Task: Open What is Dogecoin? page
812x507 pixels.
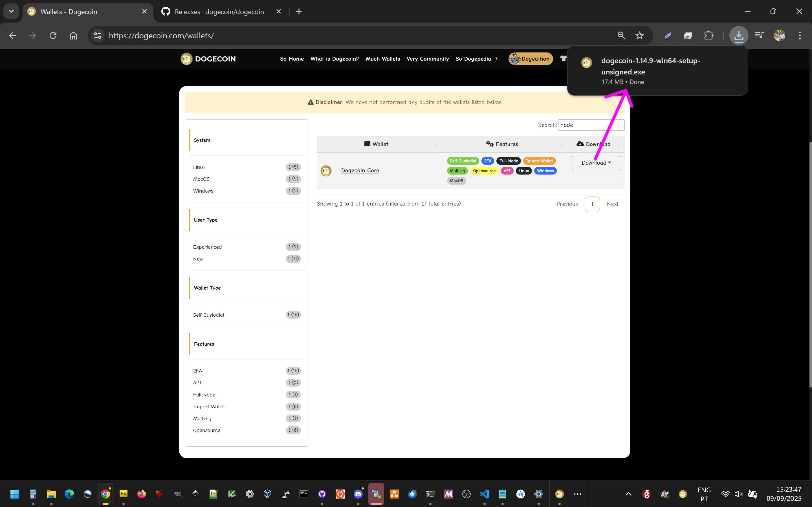Action: 335,59
